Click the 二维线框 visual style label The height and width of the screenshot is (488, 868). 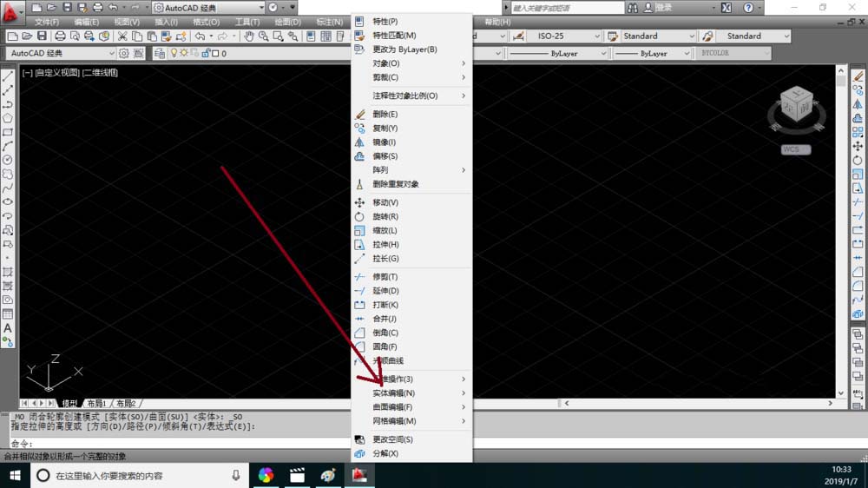point(100,73)
